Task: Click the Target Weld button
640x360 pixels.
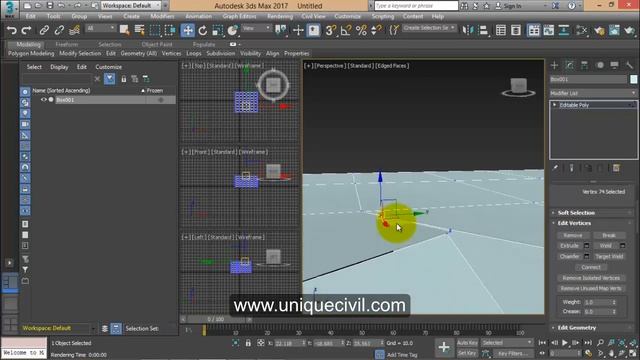Action: click(x=609, y=256)
